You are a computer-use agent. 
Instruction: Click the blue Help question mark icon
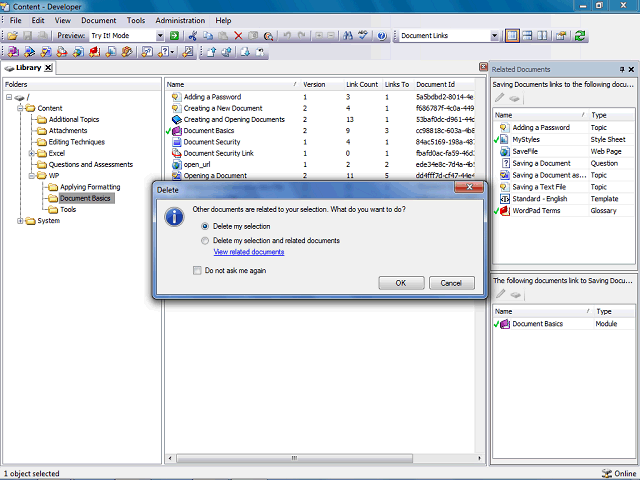(382, 36)
